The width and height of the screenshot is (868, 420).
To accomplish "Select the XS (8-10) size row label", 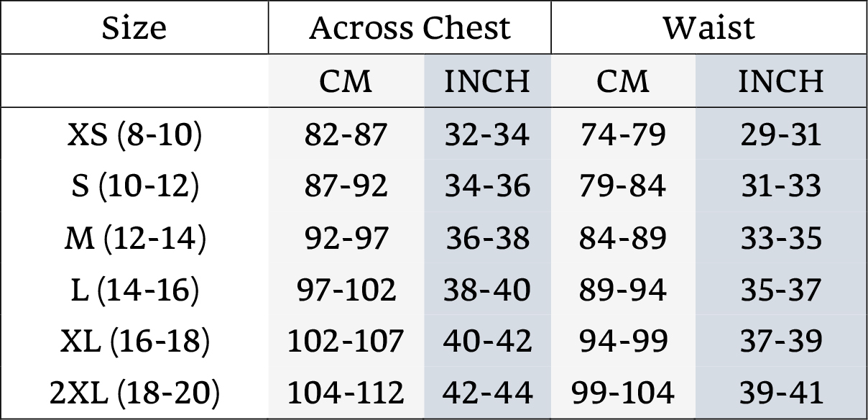I will (x=134, y=134).
